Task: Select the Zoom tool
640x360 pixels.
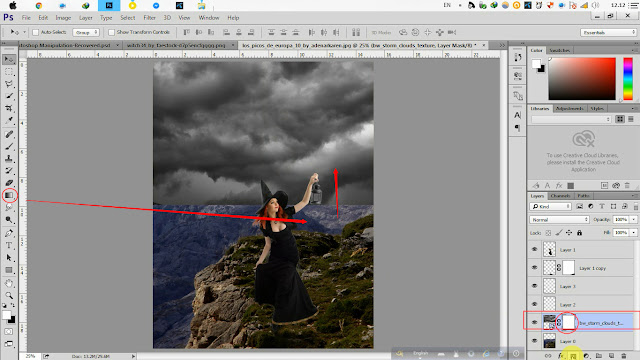Action: (9, 296)
